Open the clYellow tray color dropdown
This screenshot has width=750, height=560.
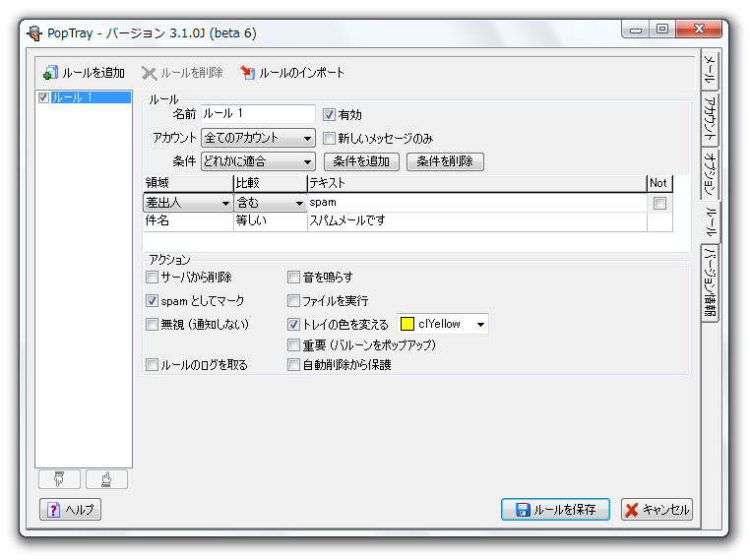coord(443,324)
